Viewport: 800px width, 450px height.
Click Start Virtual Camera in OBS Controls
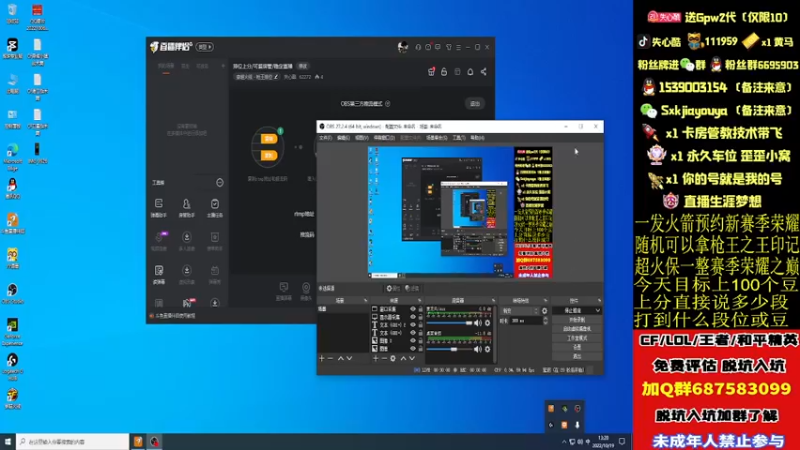click(577, 329)
